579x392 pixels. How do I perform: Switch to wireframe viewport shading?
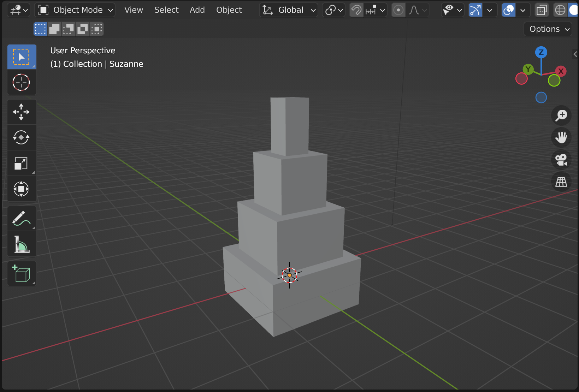[560, 10]
